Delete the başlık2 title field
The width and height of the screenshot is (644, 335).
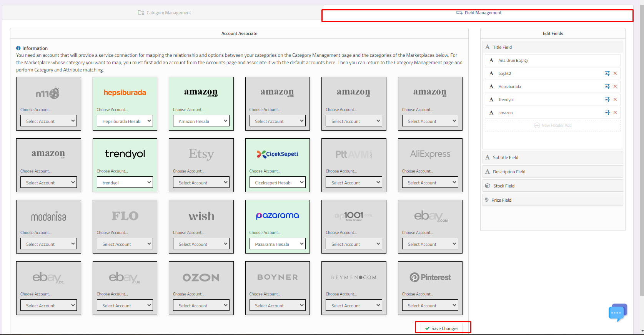615,73
